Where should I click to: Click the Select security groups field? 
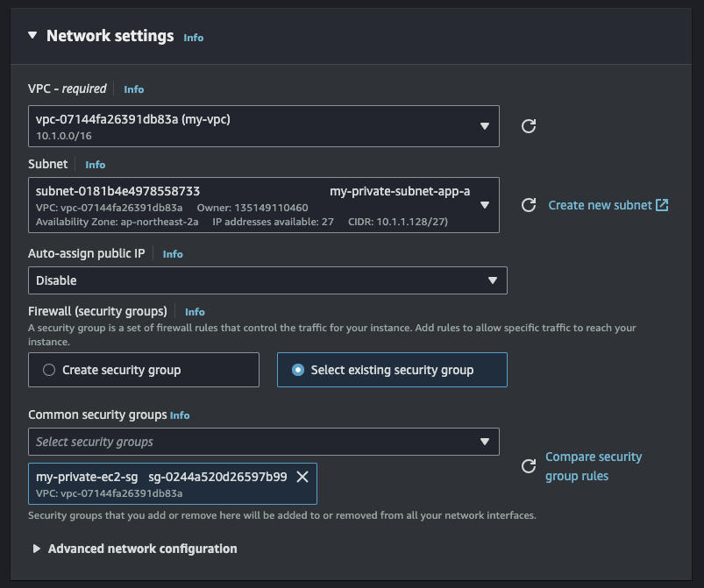pyautogui.click(x=263, y=442)
